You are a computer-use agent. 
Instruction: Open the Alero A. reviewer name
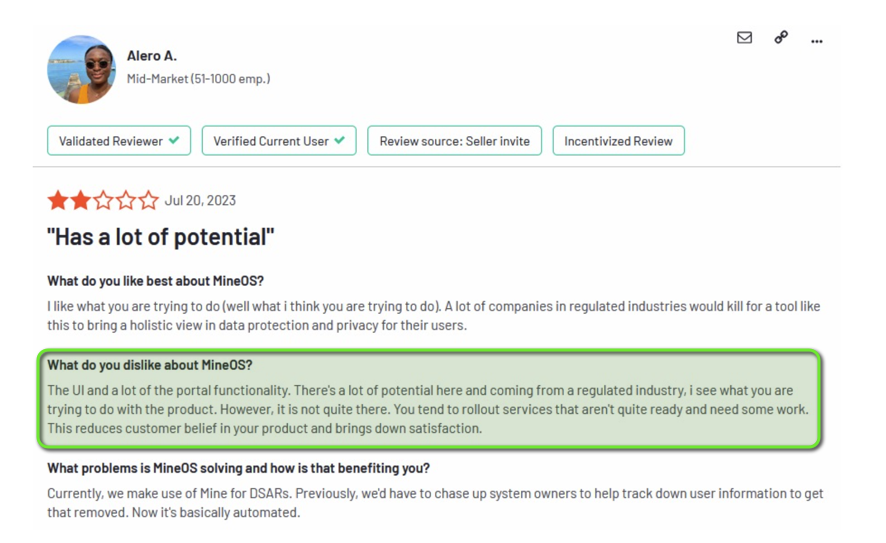click(151, 56)
